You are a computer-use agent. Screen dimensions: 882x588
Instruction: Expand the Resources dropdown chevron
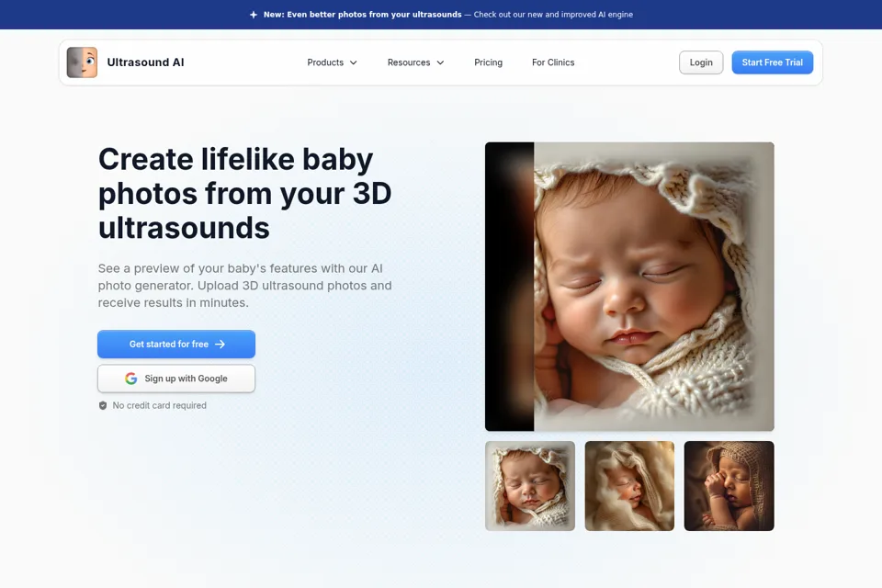tap(440, 62)
